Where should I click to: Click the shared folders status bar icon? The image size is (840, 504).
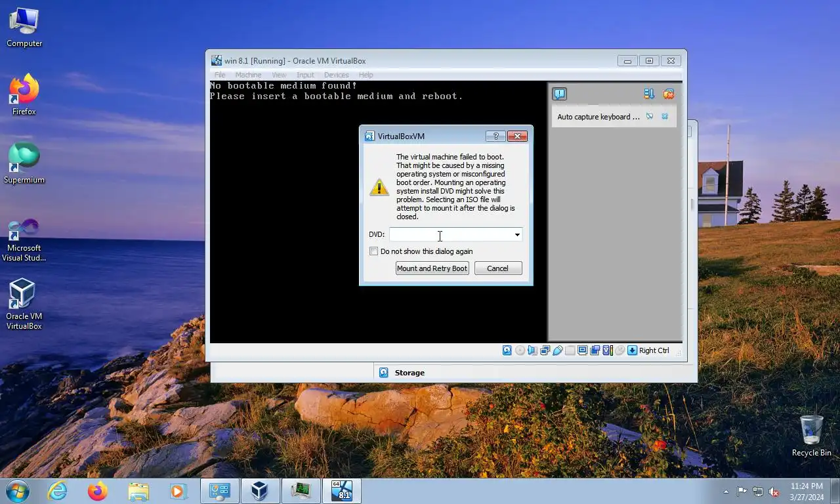[x=570, y=350]
